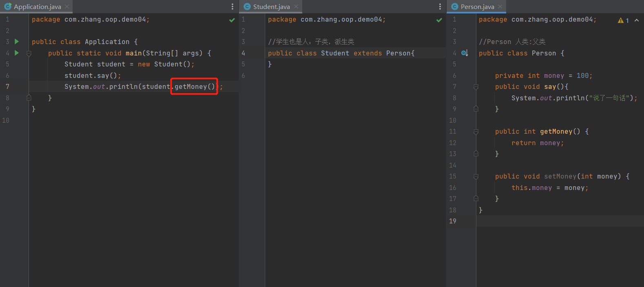Click 'private int money' field name

coord(554,75)
